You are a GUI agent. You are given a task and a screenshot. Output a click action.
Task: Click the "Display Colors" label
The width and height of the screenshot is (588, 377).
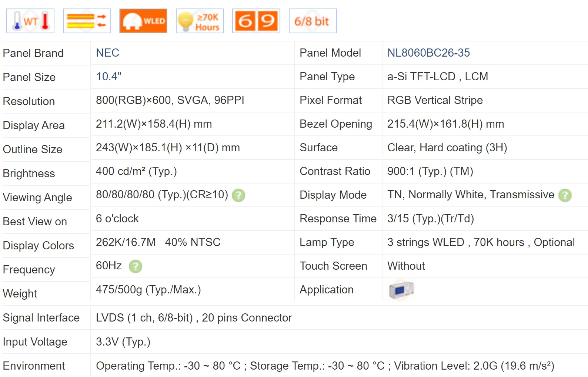click(38, 246)
